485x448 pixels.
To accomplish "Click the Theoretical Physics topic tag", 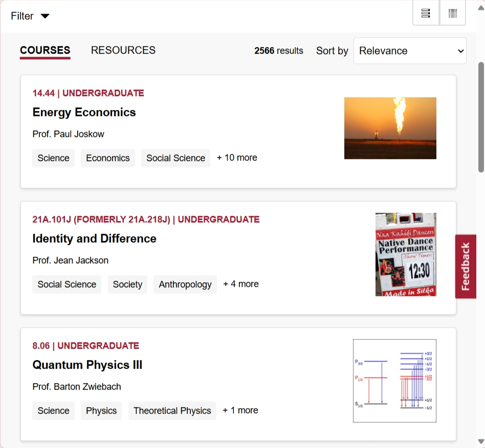I will (x=172, y=411).
